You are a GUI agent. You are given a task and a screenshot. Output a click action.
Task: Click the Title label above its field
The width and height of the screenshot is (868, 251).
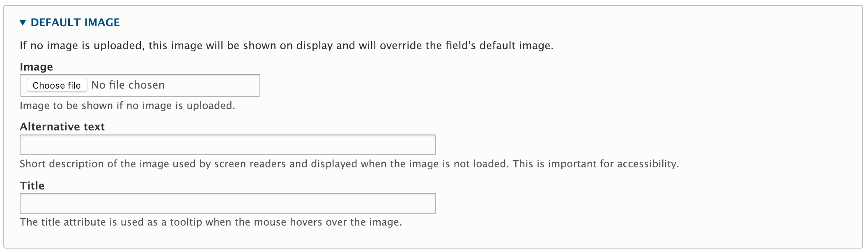click(x=32, y=185)
